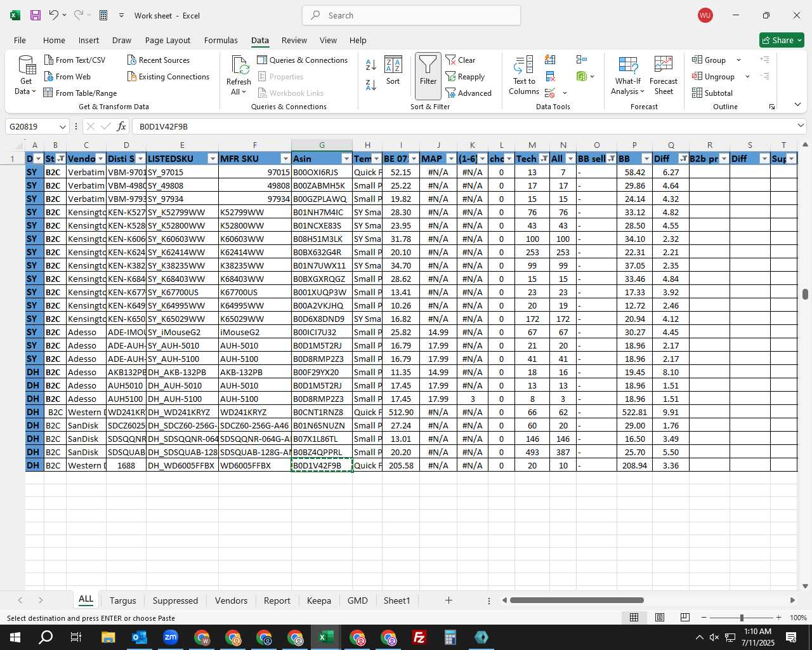Click the Consolidate icon
The width and height of the screenshot is (812, 650).
tap(581, 60)
